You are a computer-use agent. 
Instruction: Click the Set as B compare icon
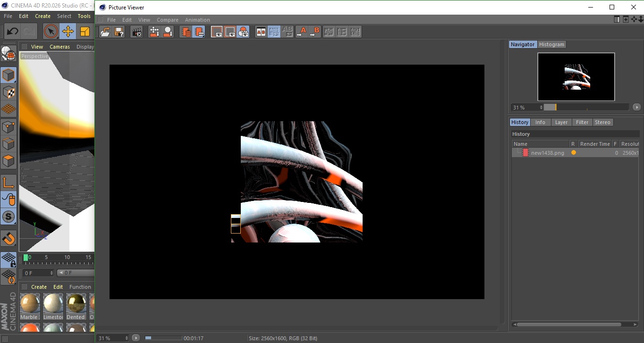315,32
